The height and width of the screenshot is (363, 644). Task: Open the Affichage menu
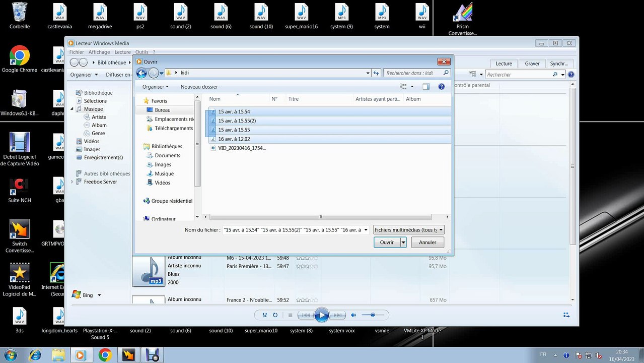[99, 52]
